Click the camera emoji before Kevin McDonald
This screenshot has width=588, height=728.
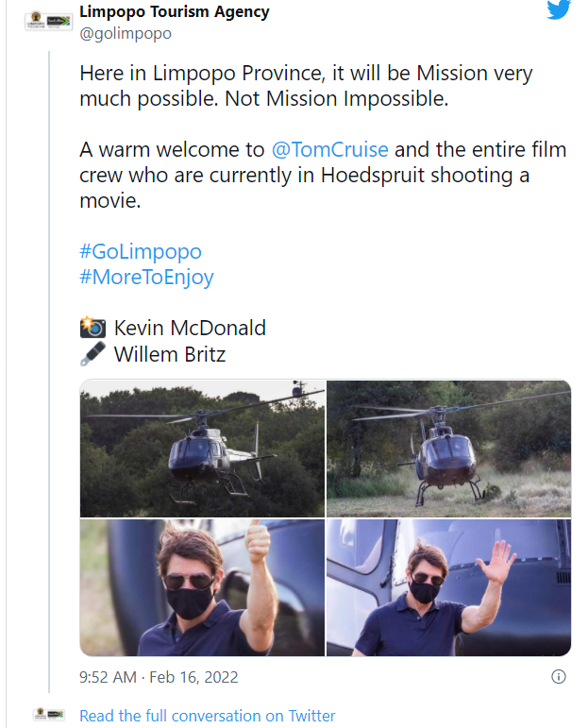(92, 328)
